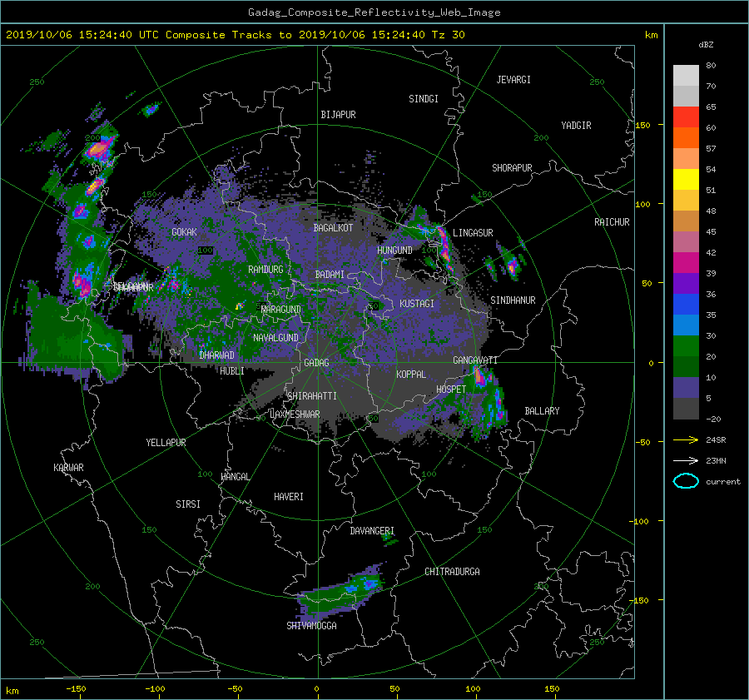Viewport: 749px width, 700px height.
Task: Click the 39 dBZ magenta color swatch
Action: 686,262
